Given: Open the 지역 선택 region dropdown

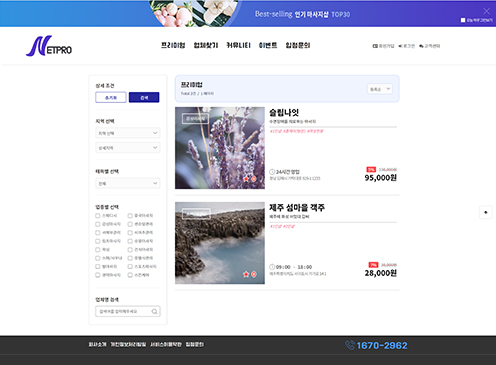Looking at the screenshot, I should click(128, 133).
